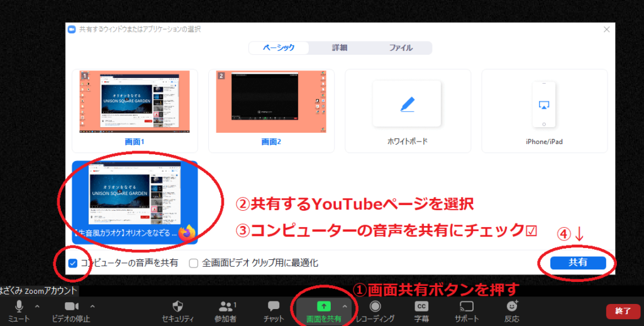Choose the ホワイトボード whiteboard option
Screen dimensions: 644x326
408,111
